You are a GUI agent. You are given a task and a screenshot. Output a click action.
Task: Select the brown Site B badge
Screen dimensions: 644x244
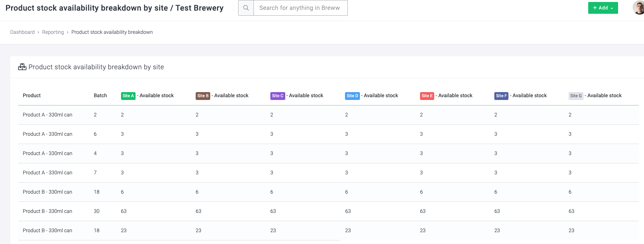(x=203, y=96)
